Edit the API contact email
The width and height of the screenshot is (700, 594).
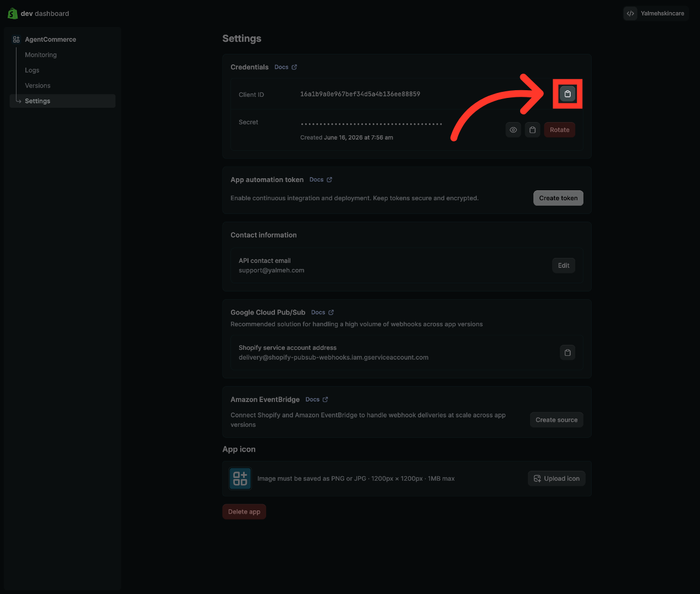tap(564, 266)
